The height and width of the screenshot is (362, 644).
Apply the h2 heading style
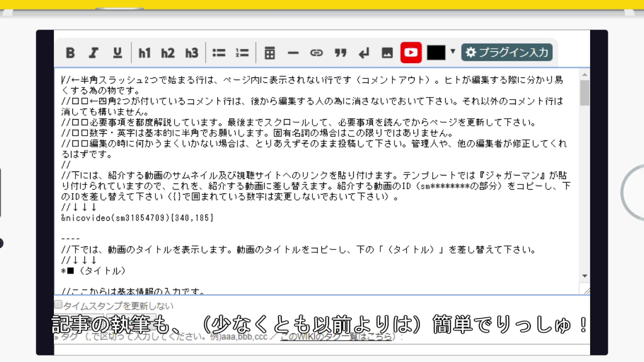pos(168,52)
